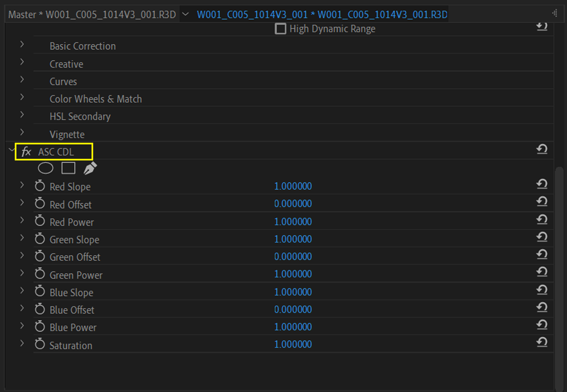Open the Effect Controls panel menu
Image resolution: width=567 pixels, height=392 pixels.
(555, 14)
